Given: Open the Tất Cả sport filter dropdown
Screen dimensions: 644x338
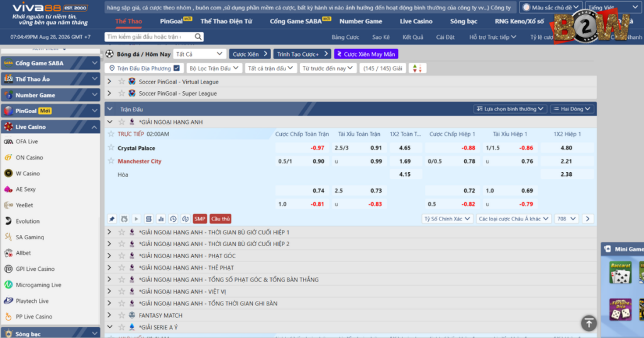Looking at the screenshot, I should pos(199,54).
